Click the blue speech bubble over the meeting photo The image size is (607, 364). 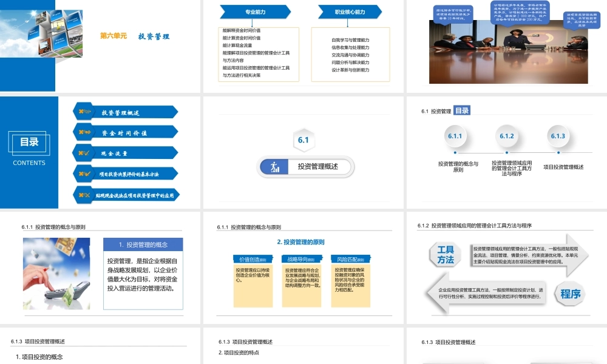point(520,12)
